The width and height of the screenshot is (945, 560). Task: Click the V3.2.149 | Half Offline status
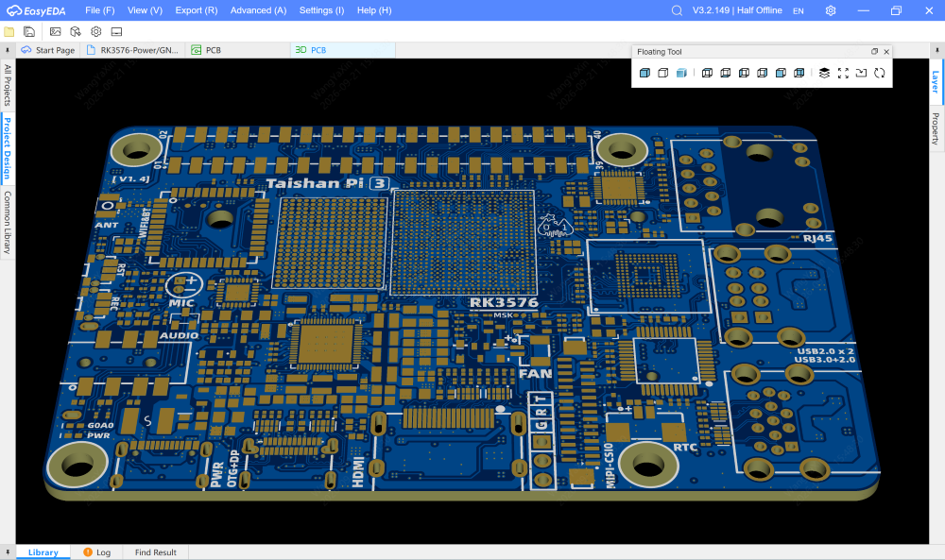tap(737, 10)
